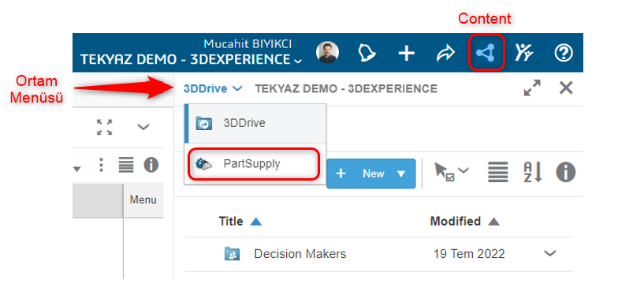Open the notifications bell icon
The image size is (644, 291).
click(x=367, y=53)
